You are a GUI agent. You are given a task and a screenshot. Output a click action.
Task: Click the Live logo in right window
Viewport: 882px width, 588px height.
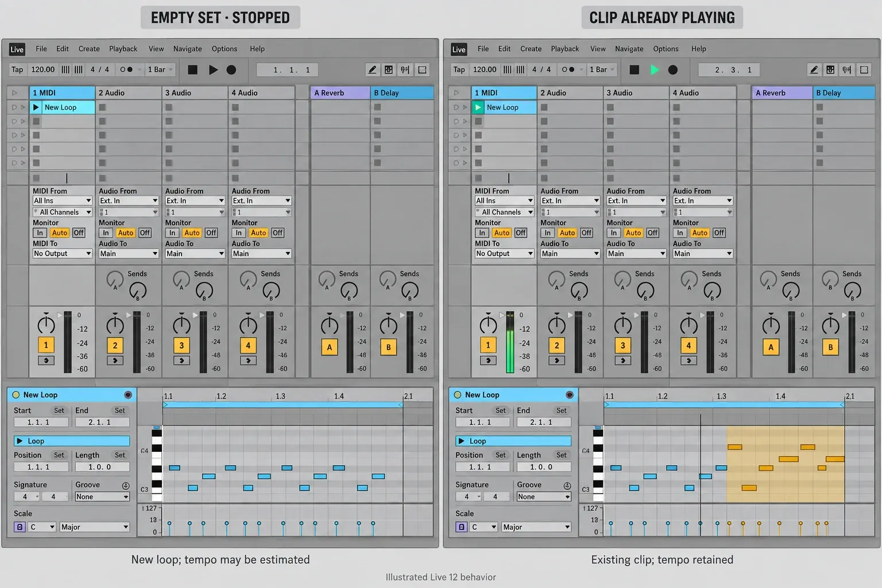[459, 49]
